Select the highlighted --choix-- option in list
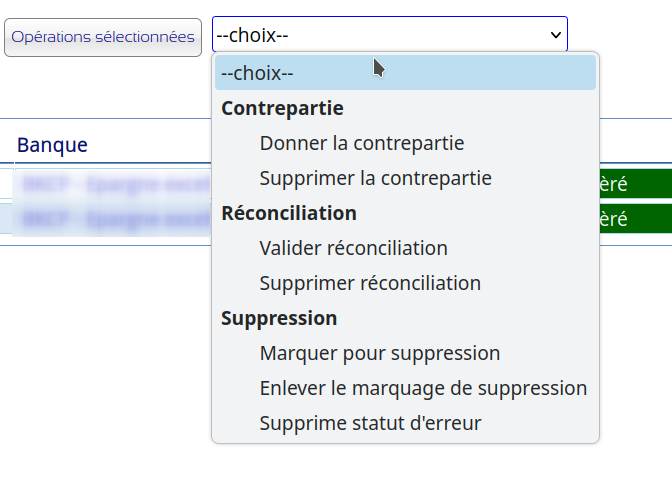Image resolution: width=672 pixels, height=489 pixels. pos(405,73)
